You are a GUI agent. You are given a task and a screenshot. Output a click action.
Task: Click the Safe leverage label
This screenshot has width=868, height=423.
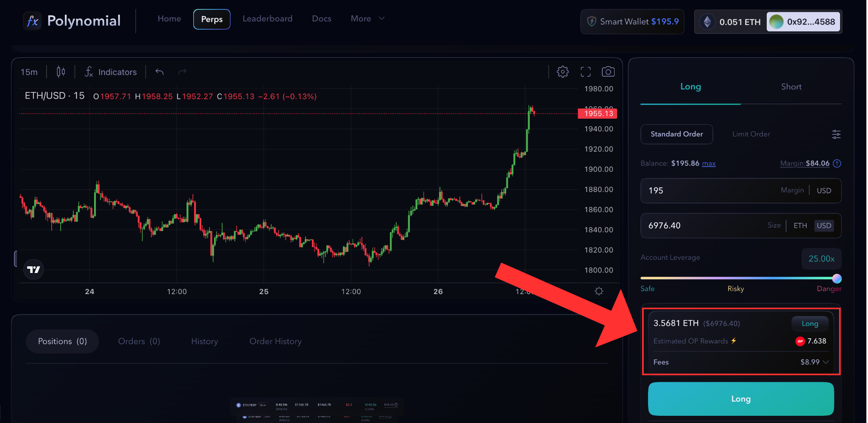click(648, 289)
